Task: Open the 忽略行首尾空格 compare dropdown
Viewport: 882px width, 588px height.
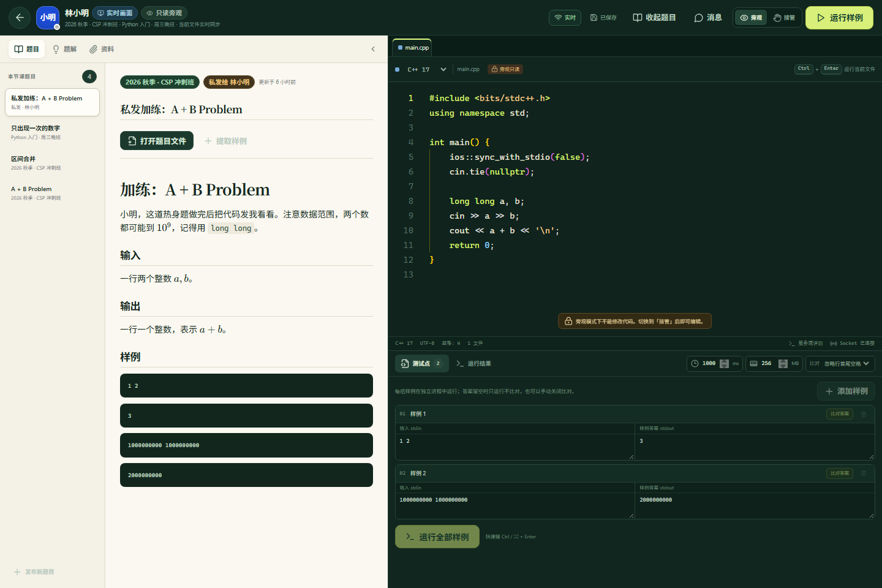Action: (846, 363)
